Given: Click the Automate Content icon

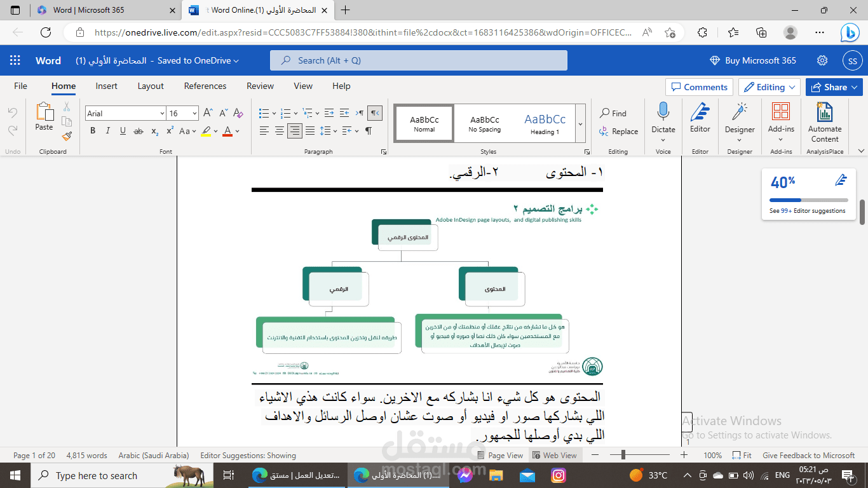Looking at the screenshot, I should point(825,112).
